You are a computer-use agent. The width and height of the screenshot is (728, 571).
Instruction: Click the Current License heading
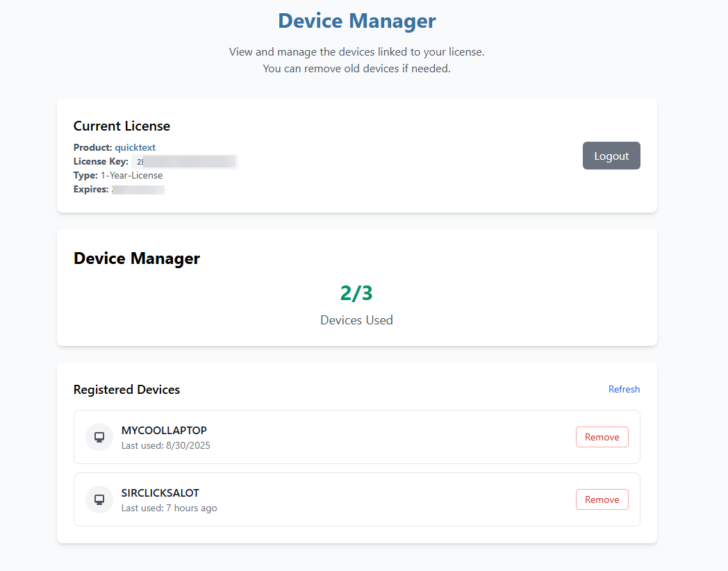tap(122, 126)
